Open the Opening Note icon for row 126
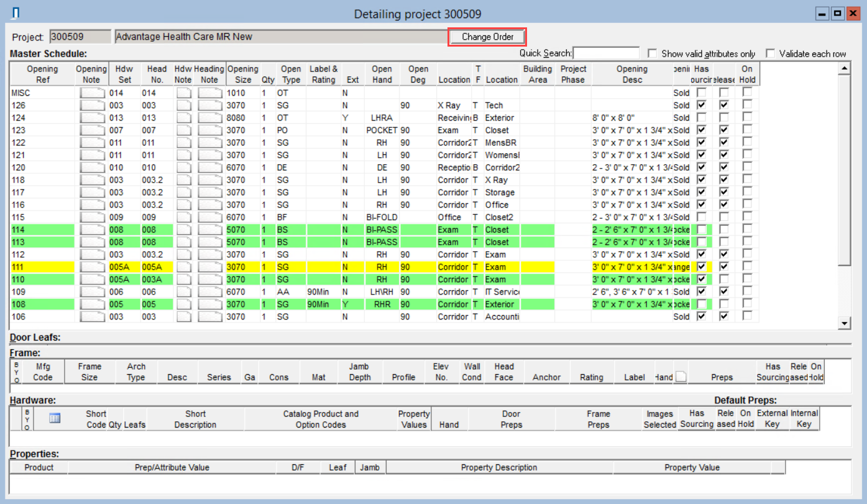The image size is (867, 504). coord(92,106)
